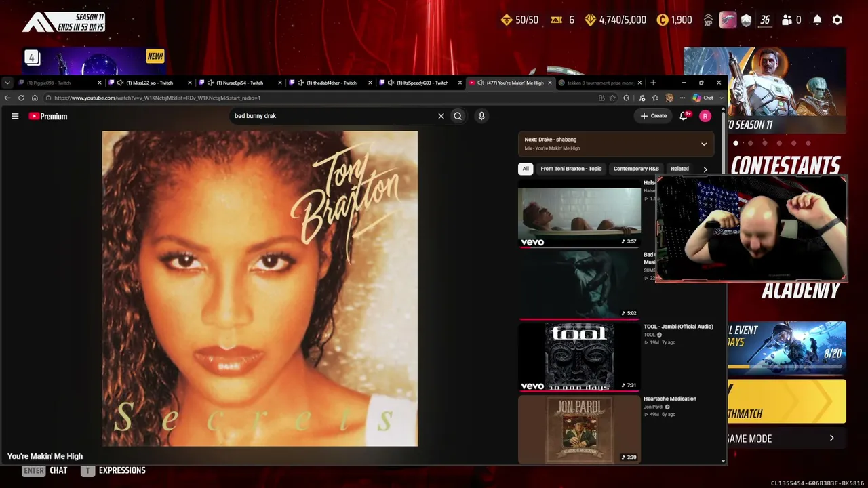Open TOOL - Jambi (Official Audio) title
868x488 pixels.
click(x=678, y=327)
